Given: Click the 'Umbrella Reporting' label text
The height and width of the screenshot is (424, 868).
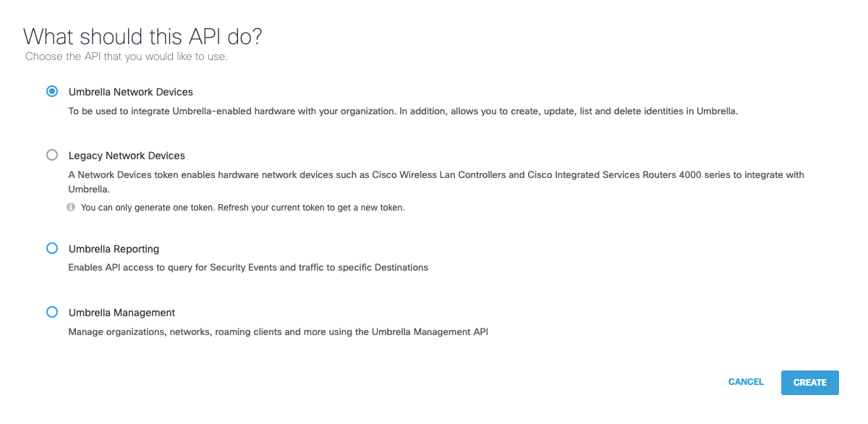Looking at the screenshot, I should pos(114,249).
